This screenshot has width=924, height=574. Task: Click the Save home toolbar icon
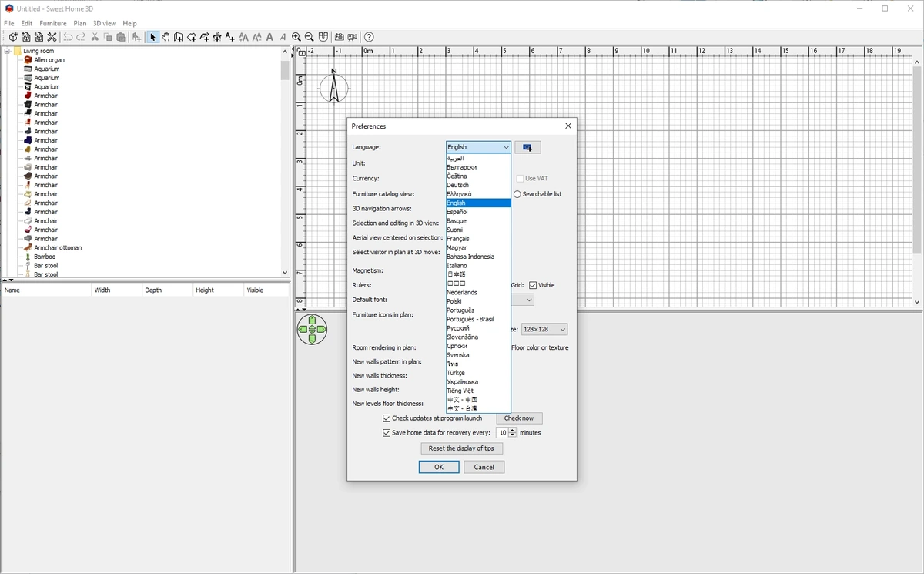38,37
